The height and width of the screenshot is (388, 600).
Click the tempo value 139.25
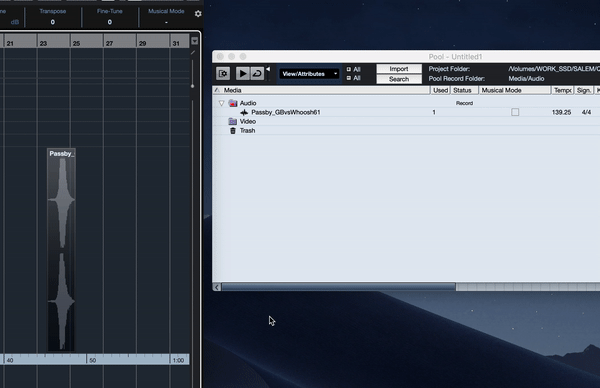point(561,112)
